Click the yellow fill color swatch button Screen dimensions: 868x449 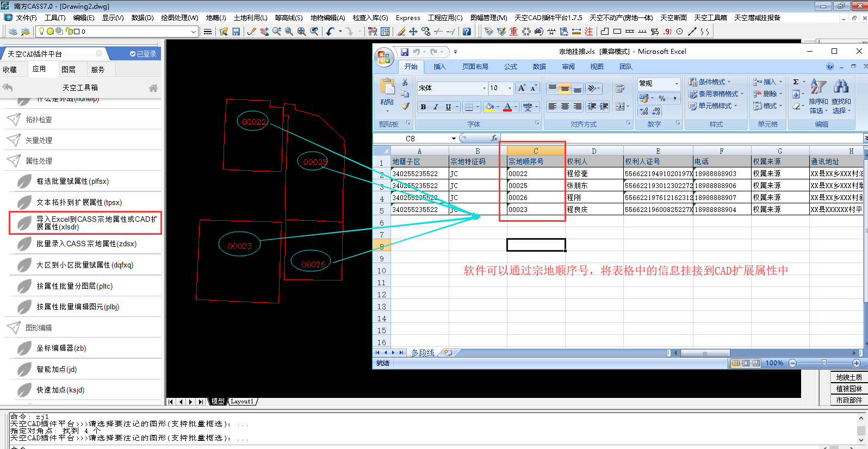pyautogui.click(x=489, y=107)
